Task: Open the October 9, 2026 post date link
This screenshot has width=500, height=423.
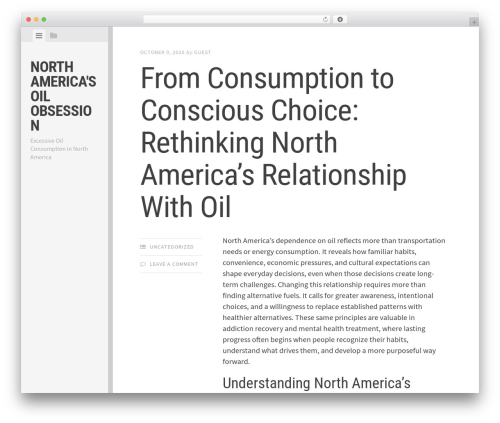Action: point(162,52)
